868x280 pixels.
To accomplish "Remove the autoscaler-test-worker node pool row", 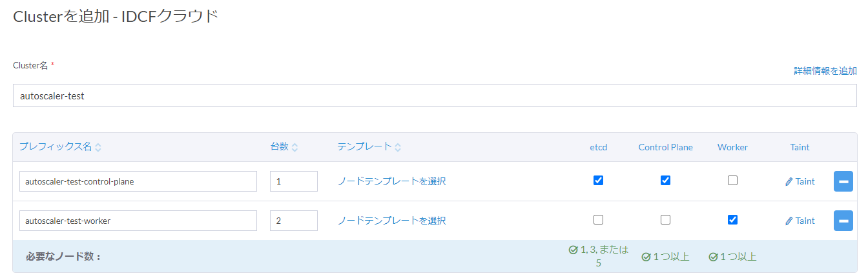I will pyautogui.click(x=843, y=221).
